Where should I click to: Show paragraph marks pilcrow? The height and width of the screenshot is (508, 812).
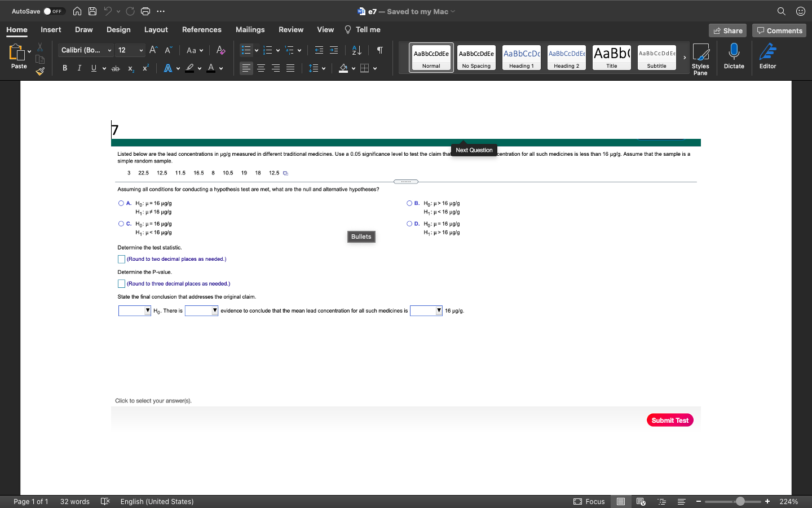point(380,50)
